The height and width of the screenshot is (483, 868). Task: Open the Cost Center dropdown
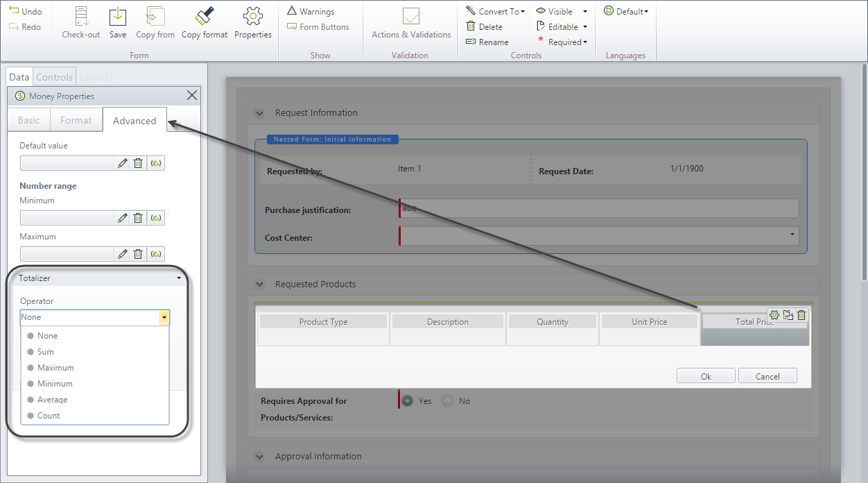(x=792, y=235)
